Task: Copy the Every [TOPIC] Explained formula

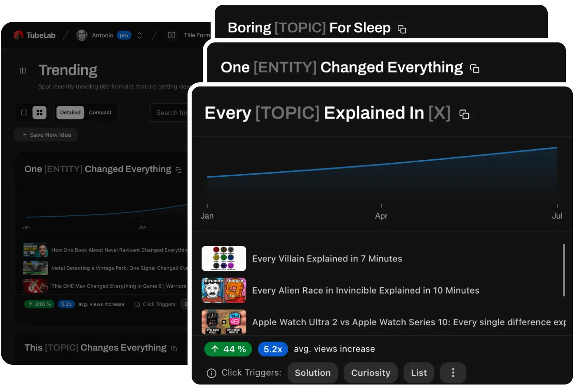Action: (x=465, y=114)
